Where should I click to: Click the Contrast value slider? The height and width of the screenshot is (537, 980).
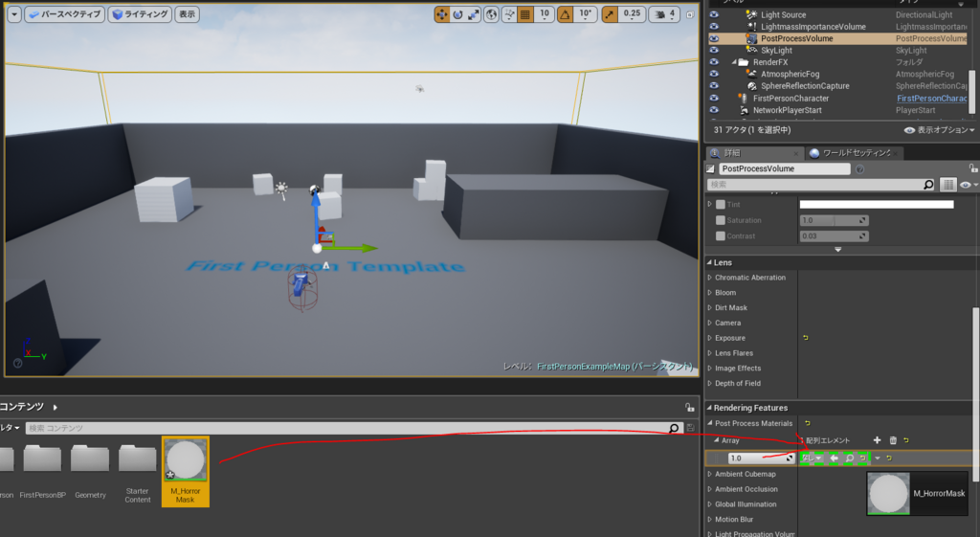pyautogui.click(x=834, y=235)
